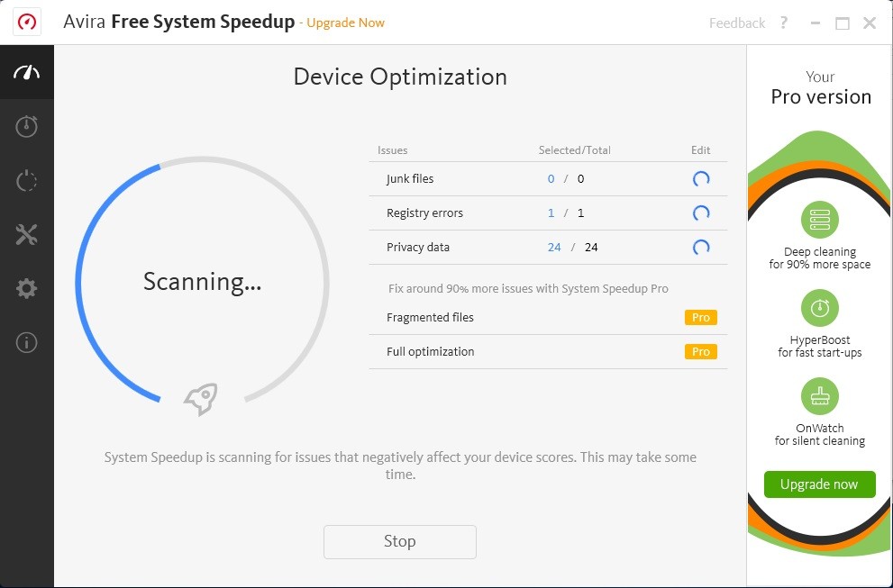The width and height of the screenshot is (893, 588).
Task: Click the scanning description message text
Action: point(400,466)
